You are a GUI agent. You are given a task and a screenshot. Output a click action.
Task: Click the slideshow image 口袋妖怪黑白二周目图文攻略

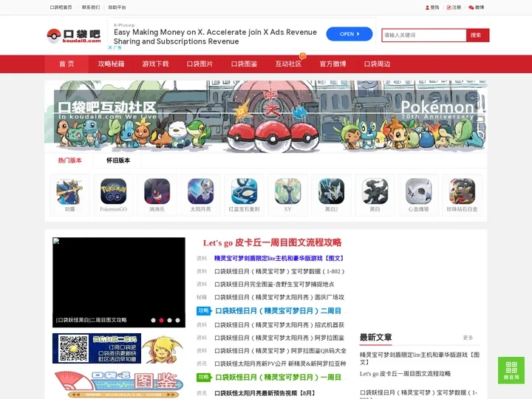click(x=119, y=282)
